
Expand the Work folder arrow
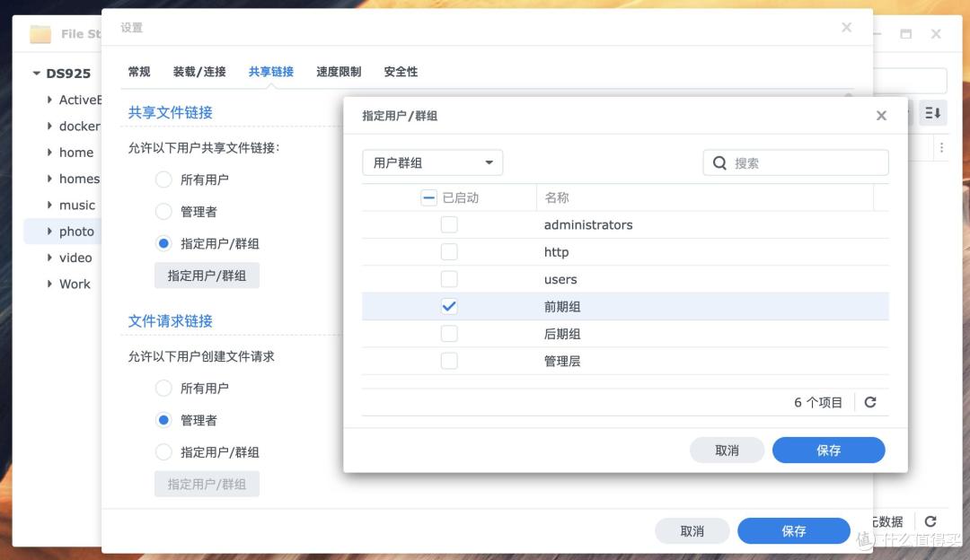tap(49, 284)
